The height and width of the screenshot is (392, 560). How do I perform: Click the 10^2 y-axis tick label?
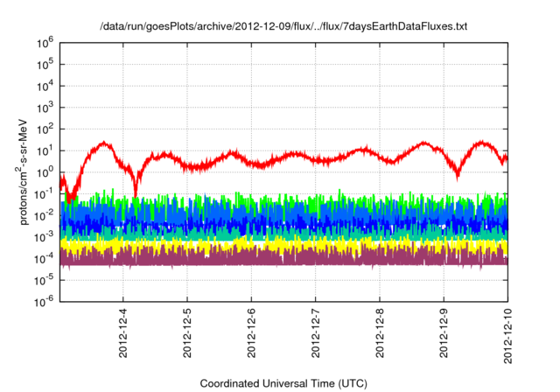click(x=45, y=129)
